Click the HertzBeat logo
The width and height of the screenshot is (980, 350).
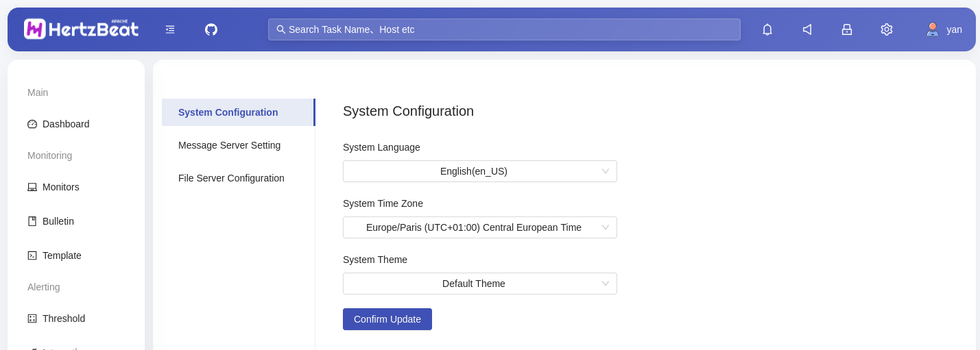tap(81, 29)
